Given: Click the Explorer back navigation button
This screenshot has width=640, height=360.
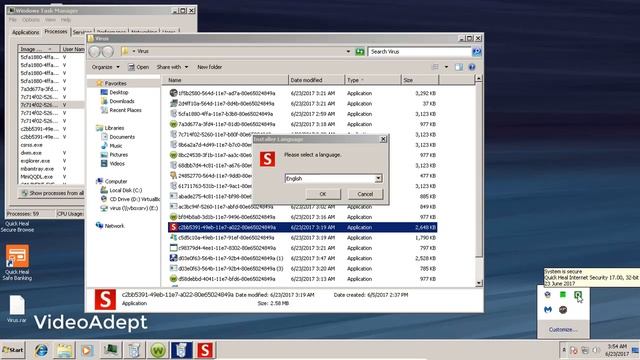Looking at the screenshot, I should pyautogui.click(x=94, y=51).
